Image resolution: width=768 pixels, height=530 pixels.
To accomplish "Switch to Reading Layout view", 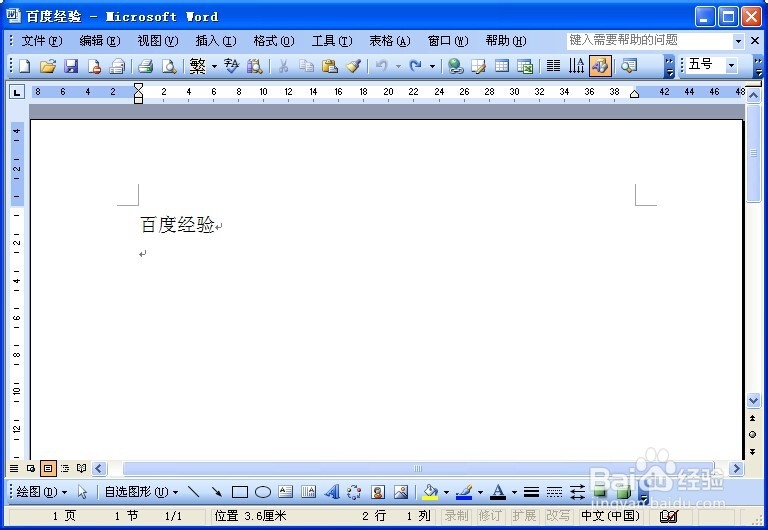I will [x=81, y=468].
